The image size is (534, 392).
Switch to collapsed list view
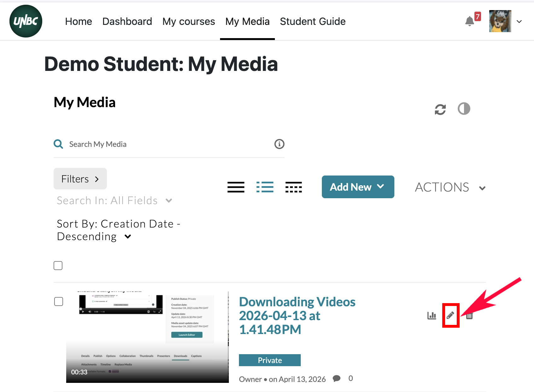236,187
